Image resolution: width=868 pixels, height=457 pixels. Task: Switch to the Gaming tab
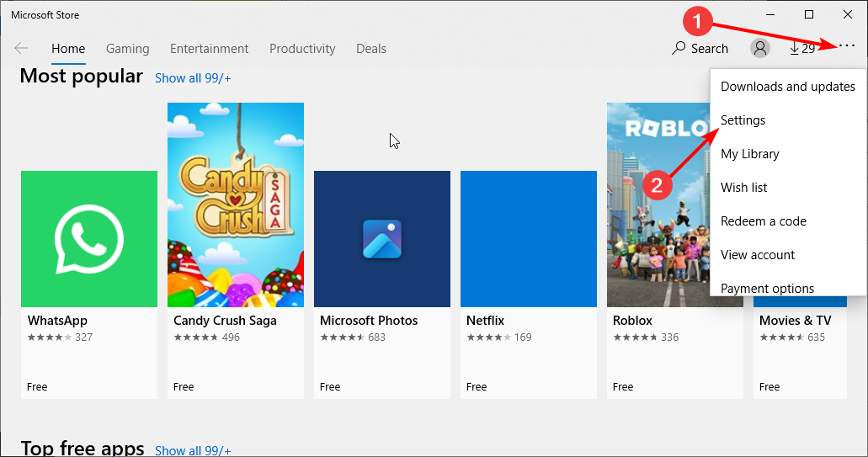[127, 49]
